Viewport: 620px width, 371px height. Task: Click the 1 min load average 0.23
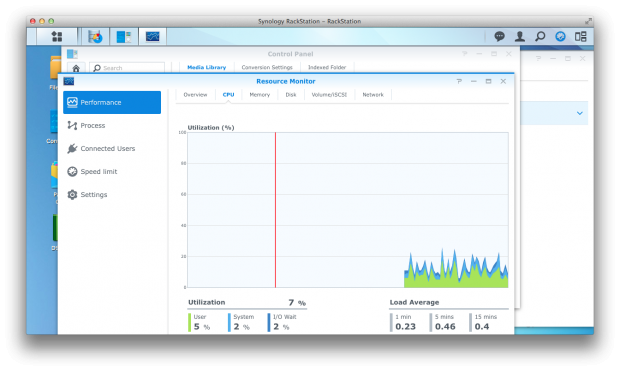pyautogui.click(x=405, y=327)
